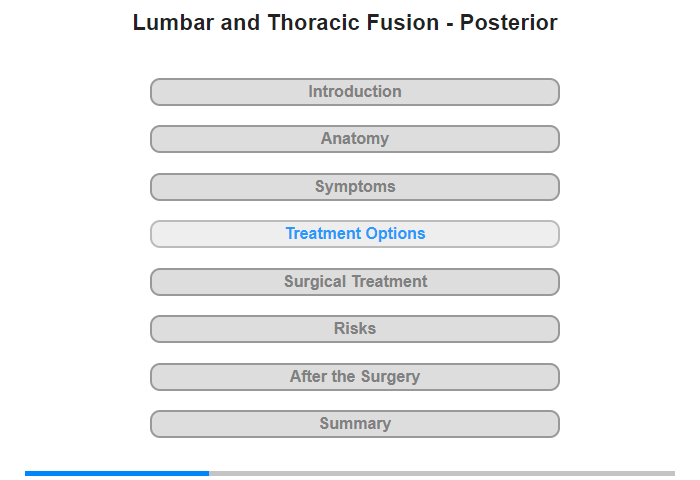View the Risks section
The width and height of the screenshot is (700, 480).
[355, 329]
